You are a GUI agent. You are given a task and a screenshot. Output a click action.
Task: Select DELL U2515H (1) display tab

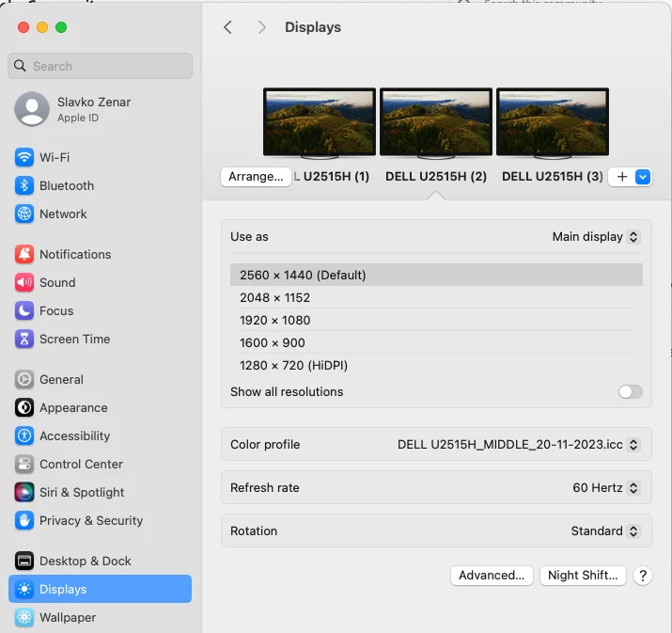click(x=332, y=177)
